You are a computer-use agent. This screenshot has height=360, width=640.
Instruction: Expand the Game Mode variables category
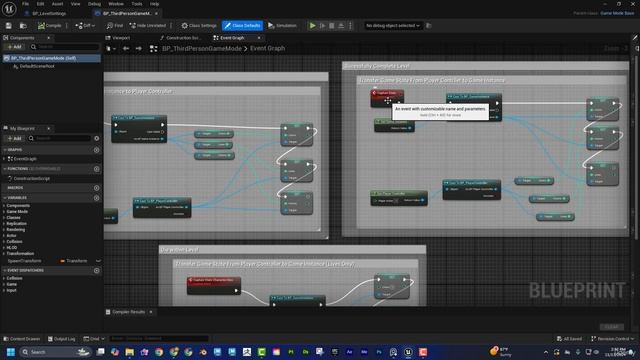click(4, 212)
